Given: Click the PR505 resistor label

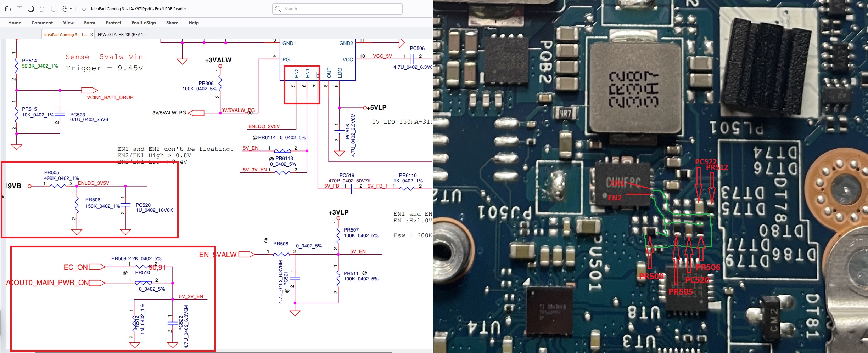Looking at the screenshot, I should [x=52, y=172].
